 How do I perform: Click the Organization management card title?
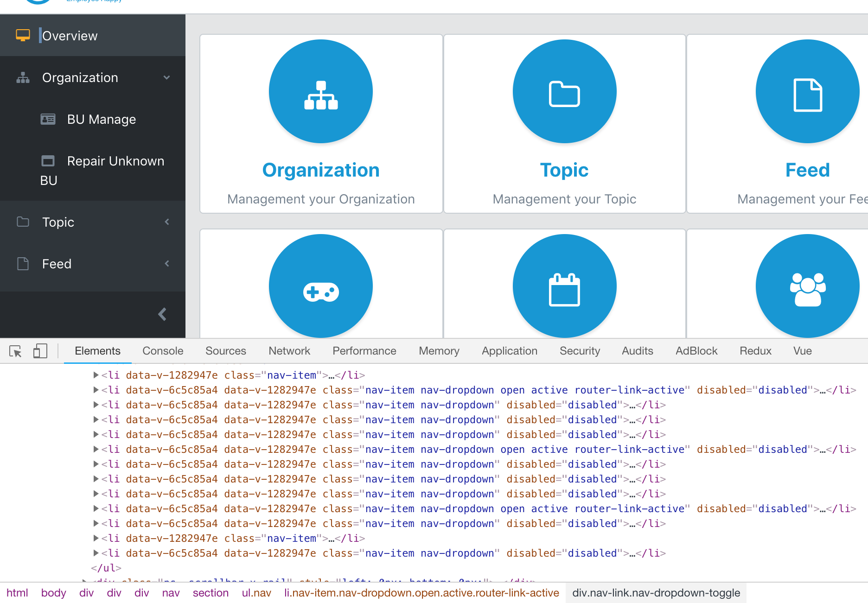pos(320,170)
